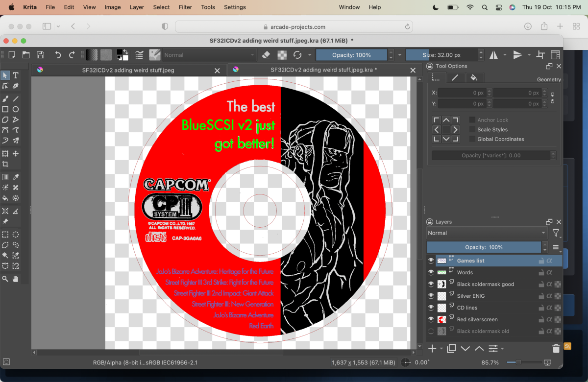
Task: Select the Crop tool
Action: click(x=5, y=164)
